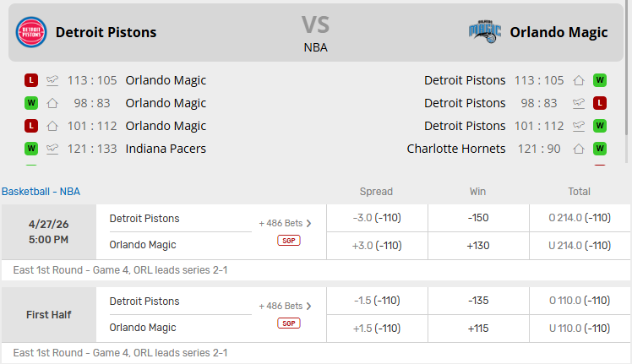The height and width of the screenshot is (364, 632).
Task: Click the SGP badge in the First Half row
Action: click(x=288, y=323)
